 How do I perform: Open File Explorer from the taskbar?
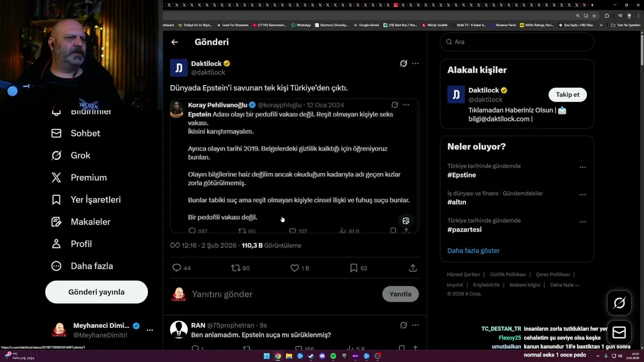289,356
